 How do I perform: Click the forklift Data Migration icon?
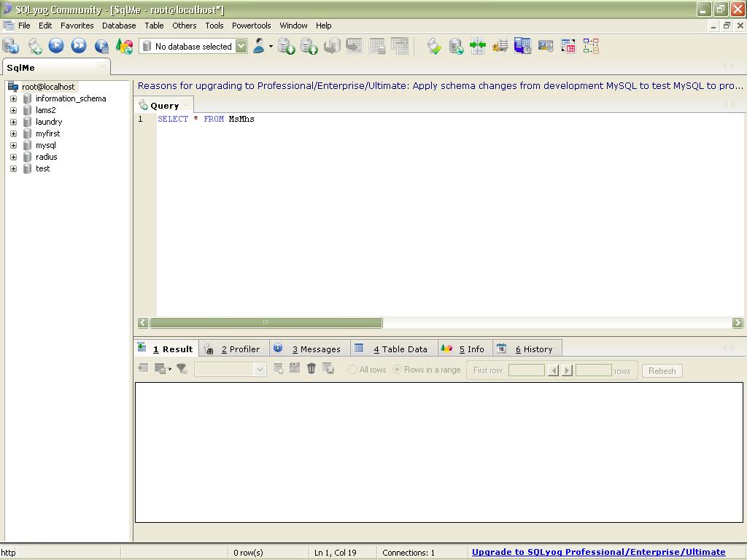click(500, 46)
